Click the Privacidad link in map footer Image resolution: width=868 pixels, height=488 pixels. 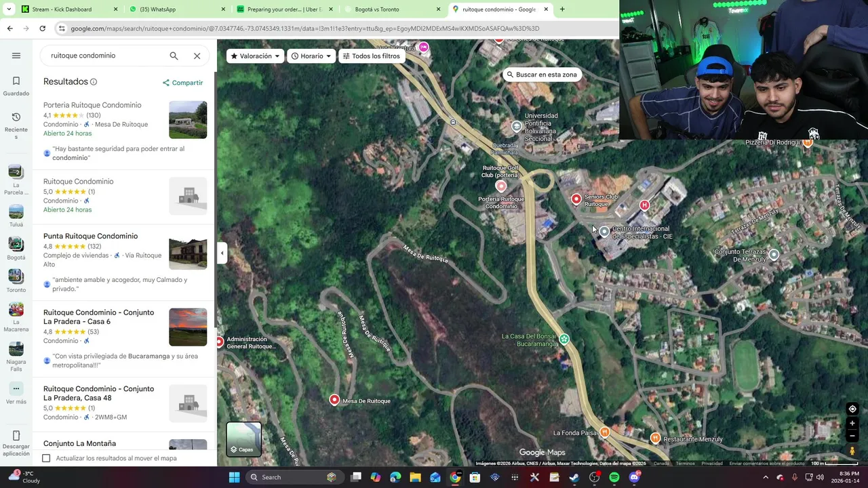click(x=712, y=464)
